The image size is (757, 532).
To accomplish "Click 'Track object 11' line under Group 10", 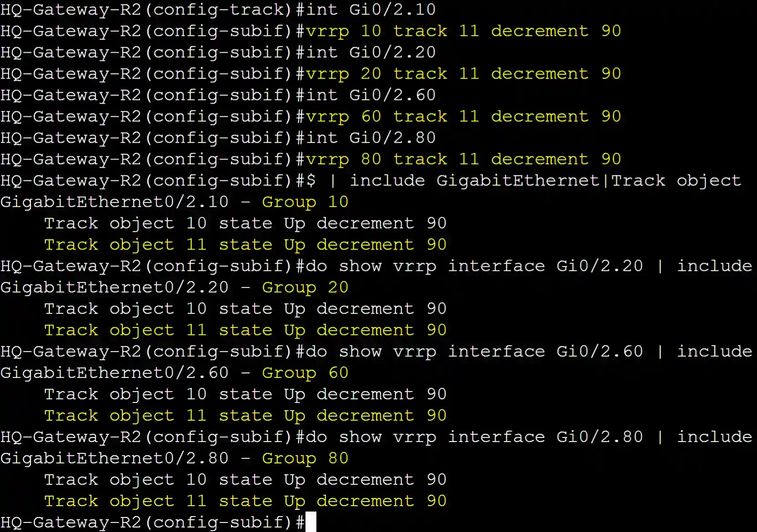I will (246, 244).
